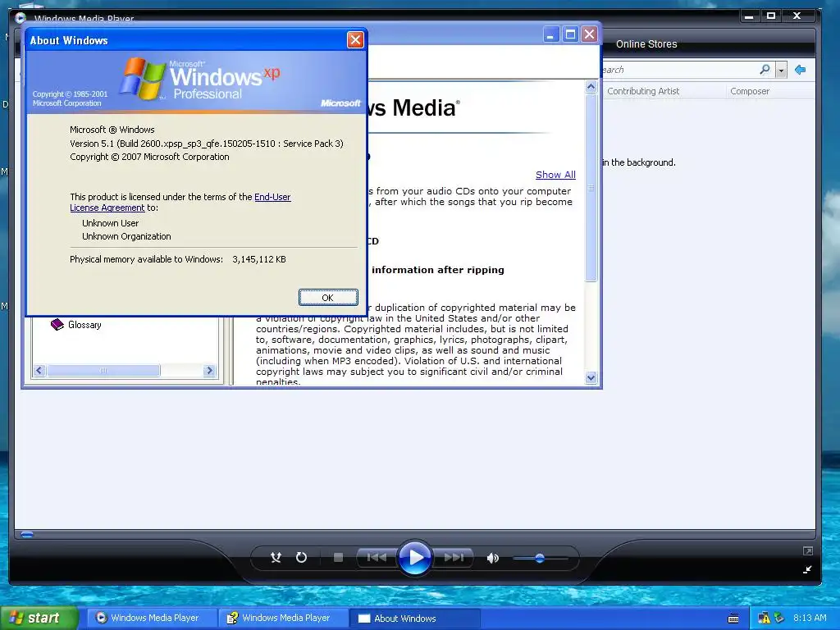The height and width of the screenshot is (630, 840).
Task: Click the search magnifier icon
Action: pos(765,70)
